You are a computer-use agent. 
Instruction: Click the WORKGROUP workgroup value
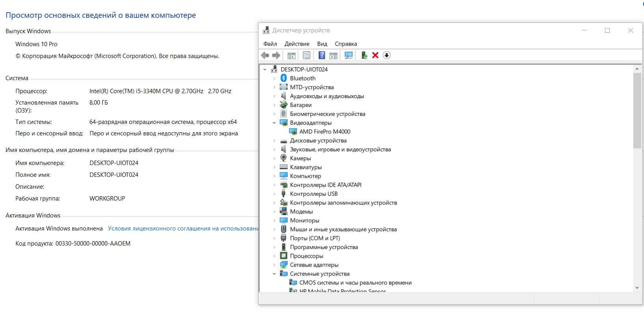107,199
